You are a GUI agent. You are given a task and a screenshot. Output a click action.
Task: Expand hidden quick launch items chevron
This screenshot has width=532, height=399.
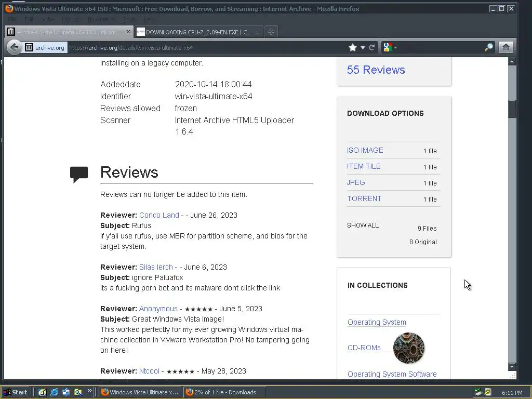(89, 391)
